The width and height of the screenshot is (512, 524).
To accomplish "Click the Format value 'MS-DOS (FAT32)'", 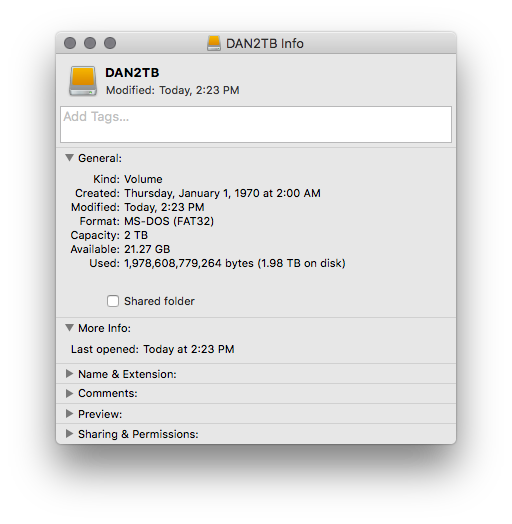I will pos(169,221).
